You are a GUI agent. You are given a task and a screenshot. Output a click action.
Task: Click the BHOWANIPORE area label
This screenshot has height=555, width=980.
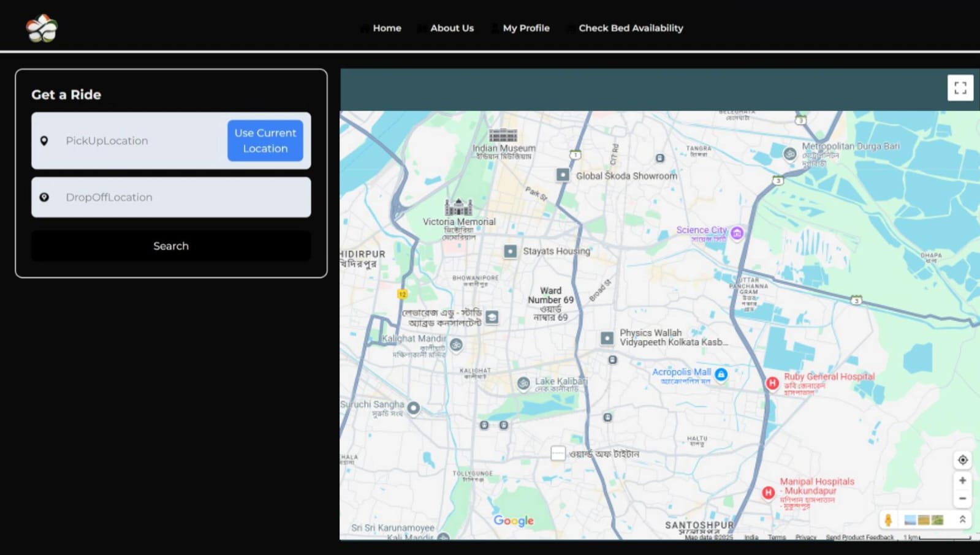pyautogui.click(x=476, y=277)
